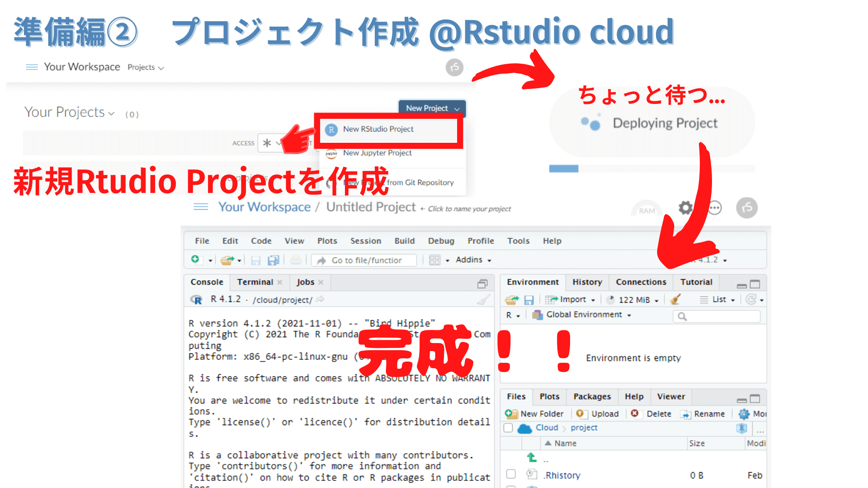Expand the Import Dataset dropdown
Image resolution: width=868 pixels, height=488 pixels.
[x=571, y=300]
